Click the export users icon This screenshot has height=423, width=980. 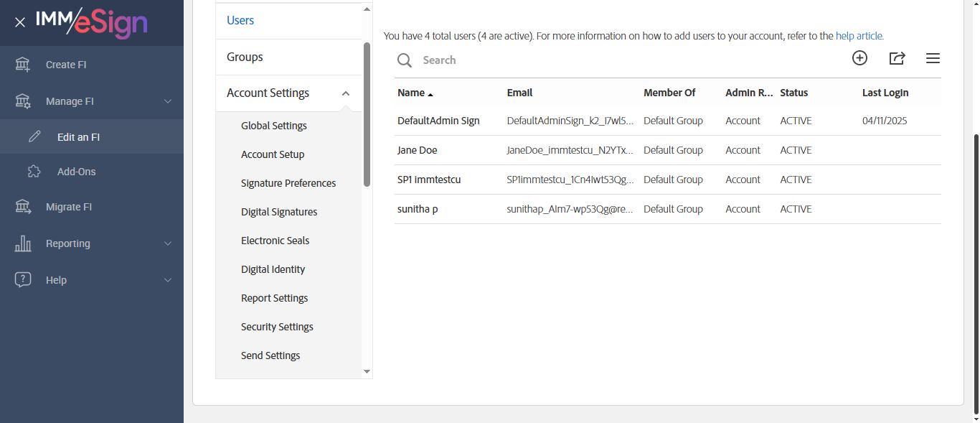897,59
